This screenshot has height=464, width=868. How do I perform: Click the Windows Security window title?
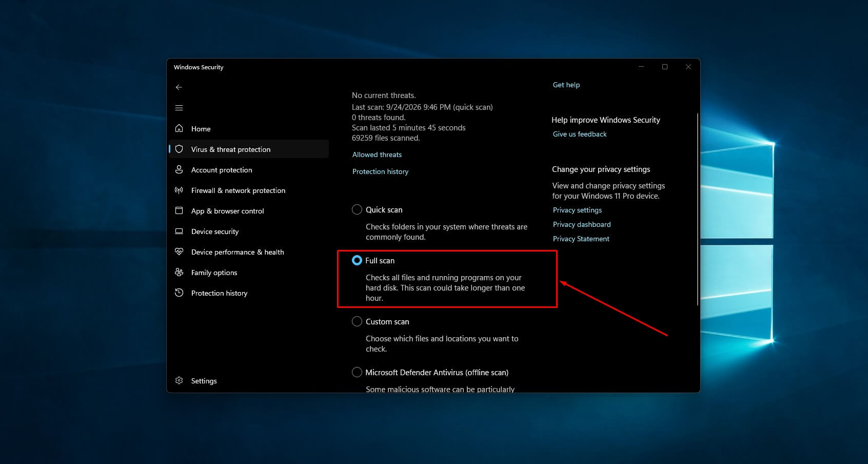199,67
